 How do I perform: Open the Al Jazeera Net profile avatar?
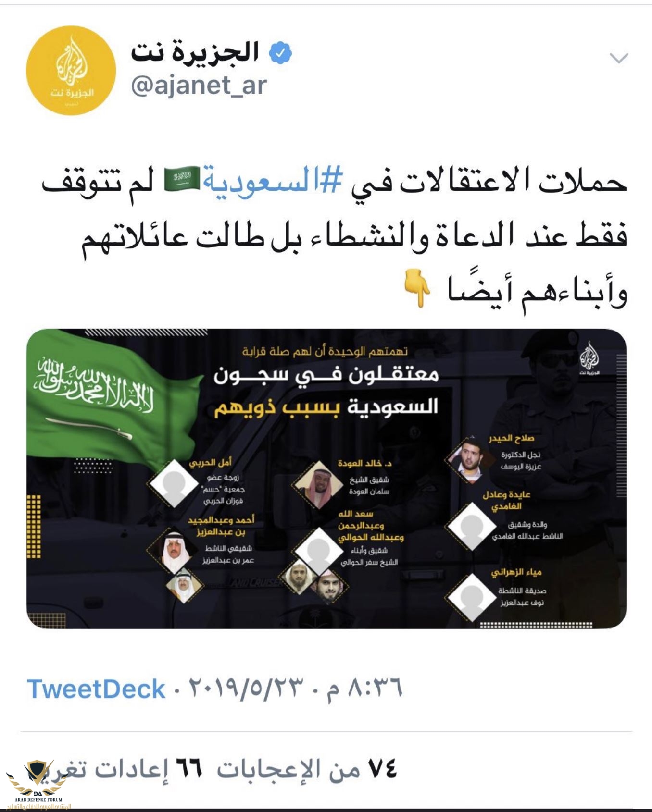71,71
